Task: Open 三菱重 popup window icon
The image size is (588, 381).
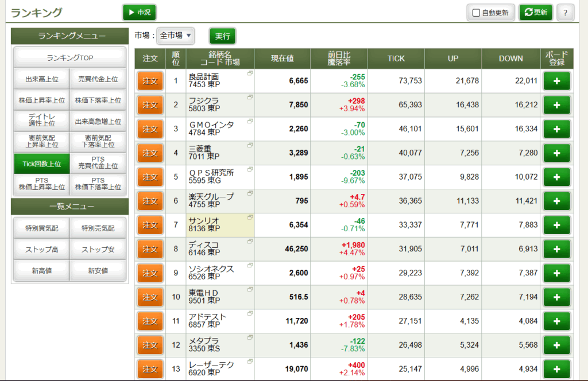Action: (250, 145)
